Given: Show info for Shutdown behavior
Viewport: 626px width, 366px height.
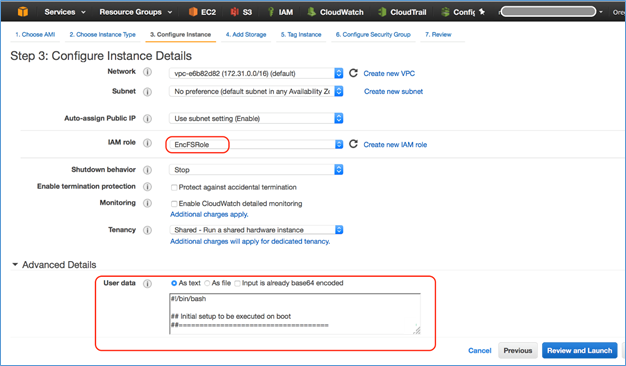Looking at the screenshot, I should pos(147,170).
